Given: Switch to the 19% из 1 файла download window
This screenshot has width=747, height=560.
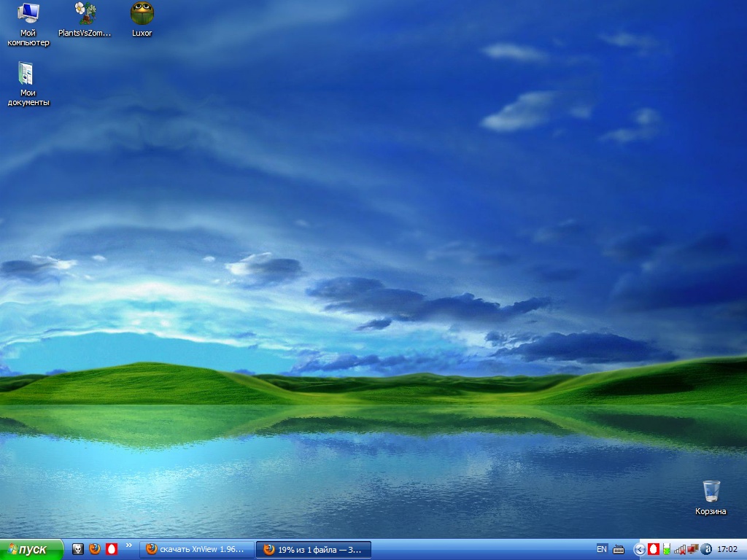Looking at the screenshot, I should [314, 549].
